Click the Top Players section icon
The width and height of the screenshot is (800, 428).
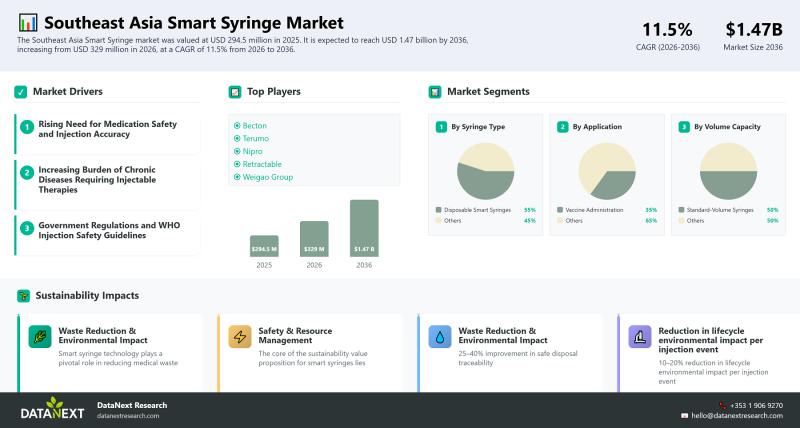pyautogui.click(x=235, y=92)
